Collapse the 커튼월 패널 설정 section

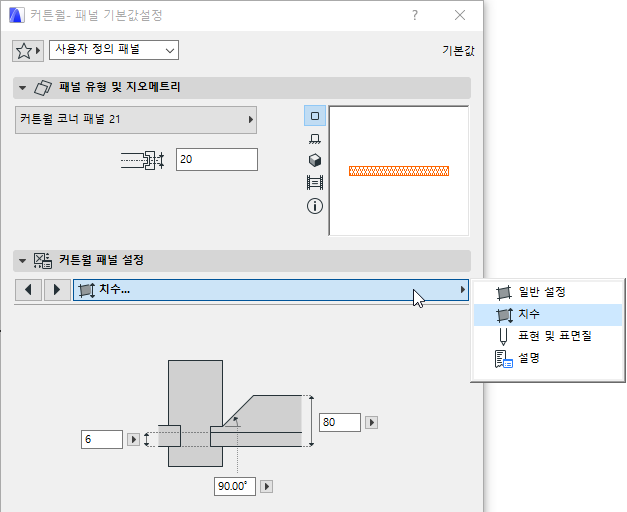22,261
